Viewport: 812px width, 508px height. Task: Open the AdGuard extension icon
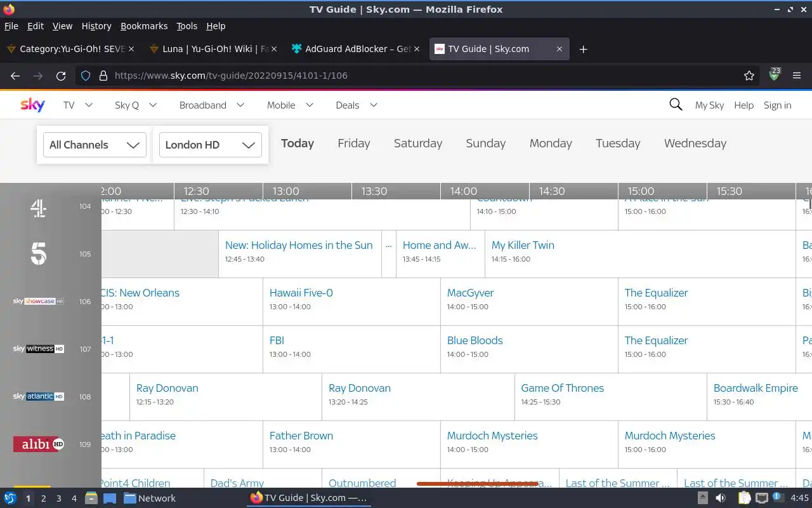[x=774, y=74]
